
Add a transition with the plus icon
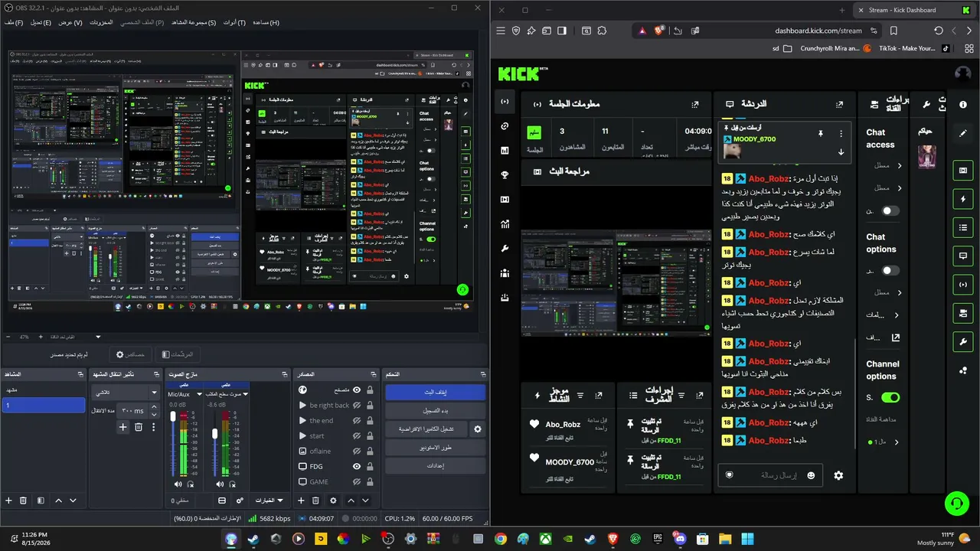[122, 427]
